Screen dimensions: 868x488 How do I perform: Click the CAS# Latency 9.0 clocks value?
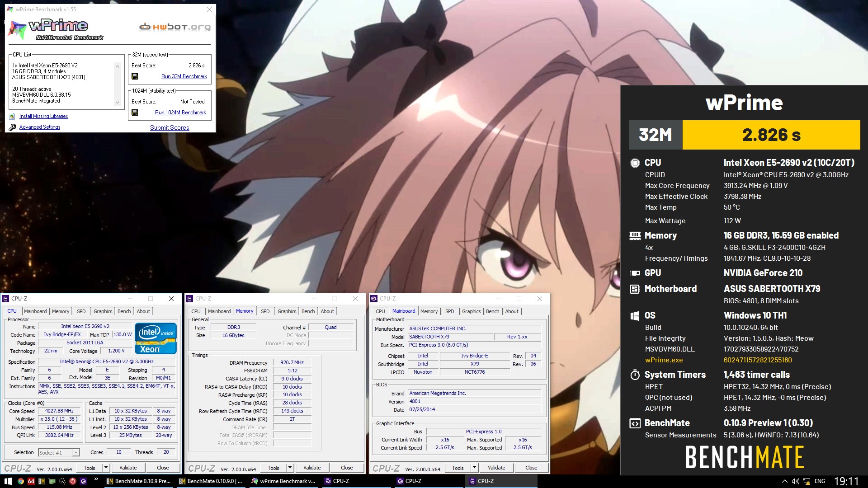[292, 379]
